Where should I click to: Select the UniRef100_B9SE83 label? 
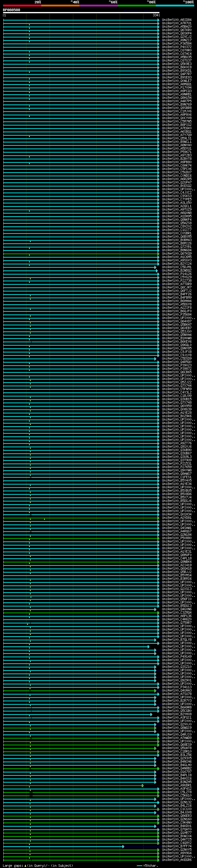tap(177, 78)
